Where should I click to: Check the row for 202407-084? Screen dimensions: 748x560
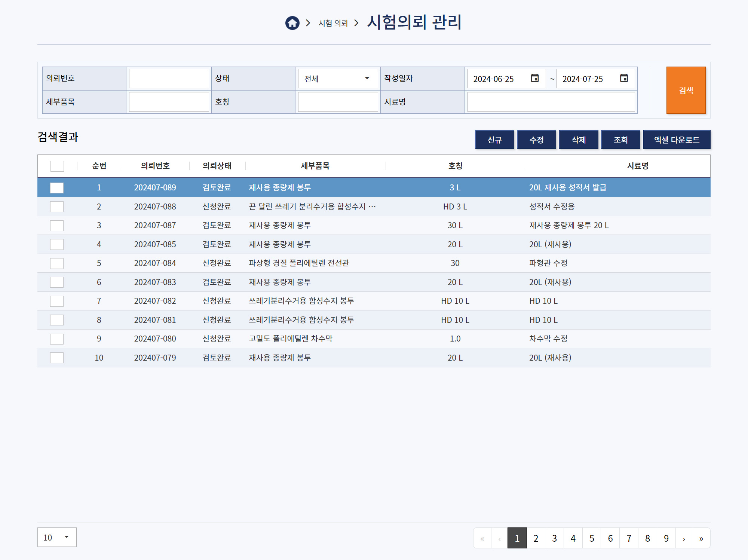click(x=57, y=263)
